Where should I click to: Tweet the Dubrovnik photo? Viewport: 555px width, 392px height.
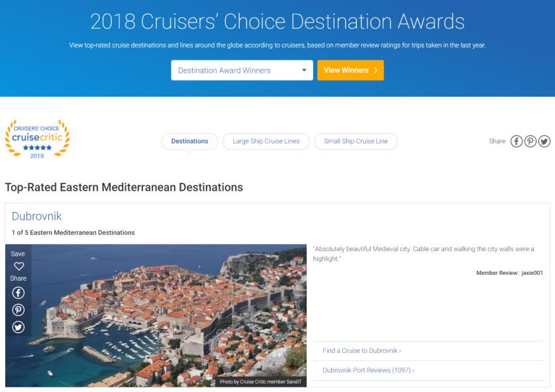pos(19,326)
